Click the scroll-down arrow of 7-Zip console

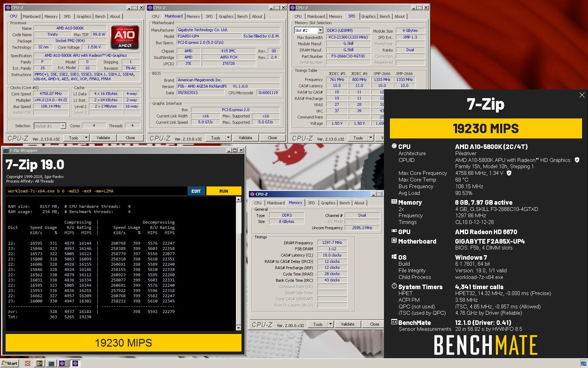(239, 328)
